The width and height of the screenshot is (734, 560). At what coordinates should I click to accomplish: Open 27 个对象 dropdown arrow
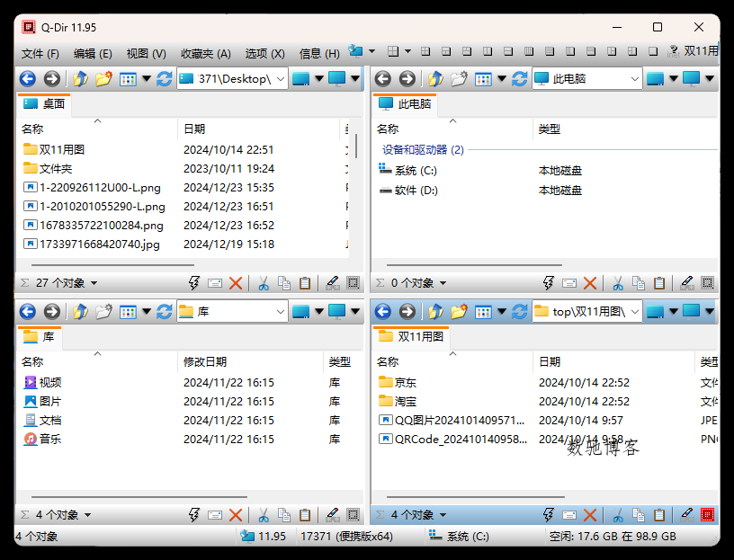click(x=94, y=283)
